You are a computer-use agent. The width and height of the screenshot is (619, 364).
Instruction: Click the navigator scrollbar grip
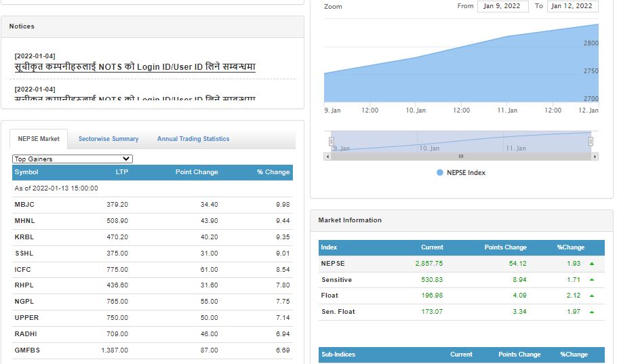tap(461, 157)
